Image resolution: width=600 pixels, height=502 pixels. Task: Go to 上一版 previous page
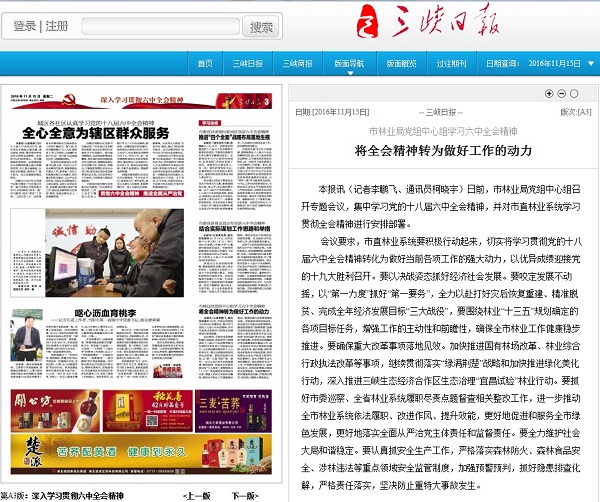[197, 495]
